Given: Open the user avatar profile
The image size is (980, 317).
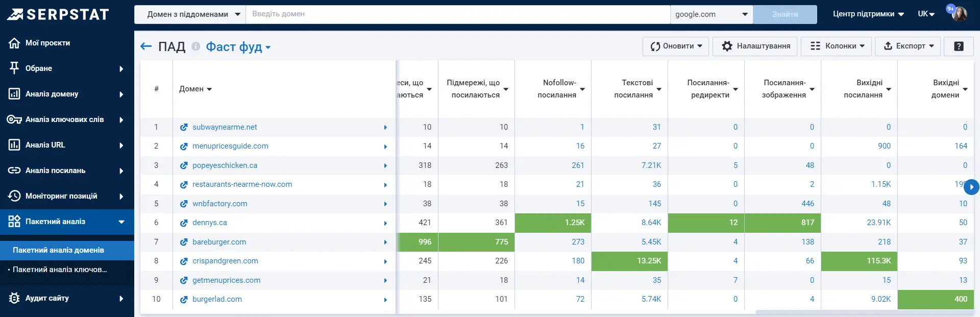Looking at the screenshot, I should pos(959,14).
